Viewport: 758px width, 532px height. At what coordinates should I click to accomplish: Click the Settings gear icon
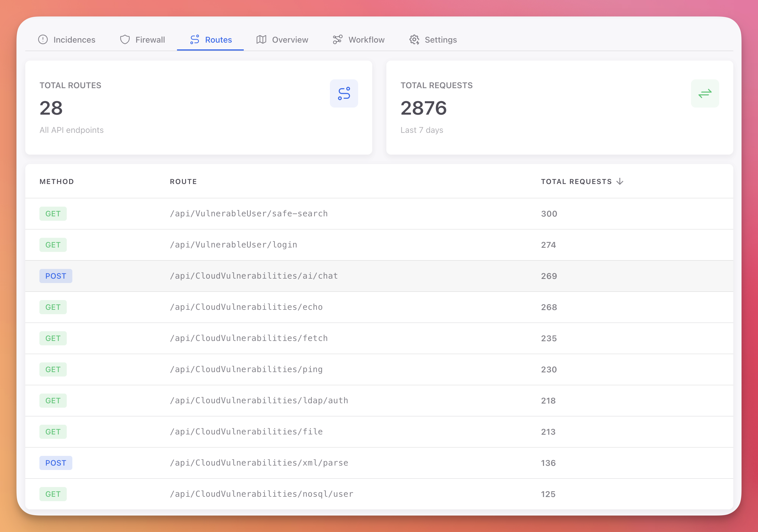pyautogui.click(x=415, y=40)
